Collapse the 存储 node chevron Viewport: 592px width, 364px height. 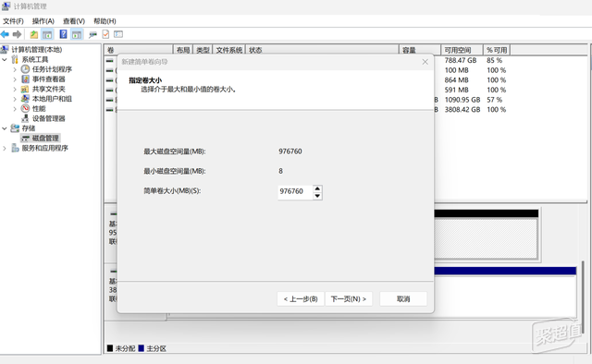5,128
